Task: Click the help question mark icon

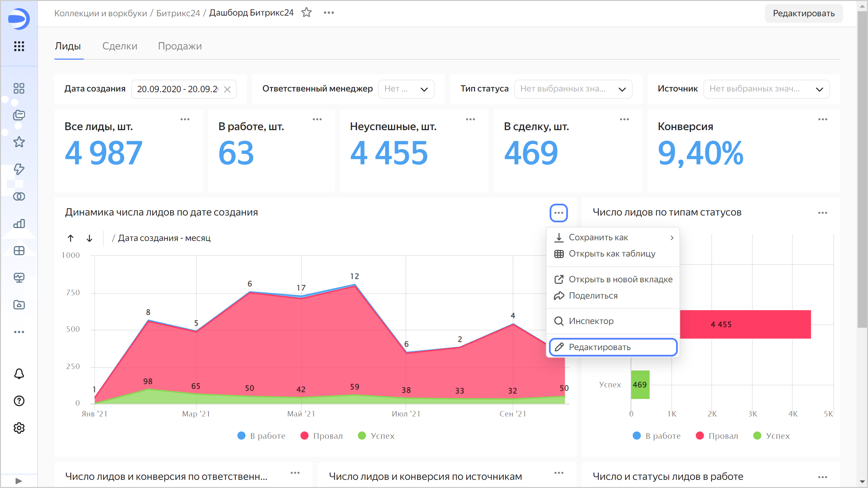Action: [x=19, y=401]
